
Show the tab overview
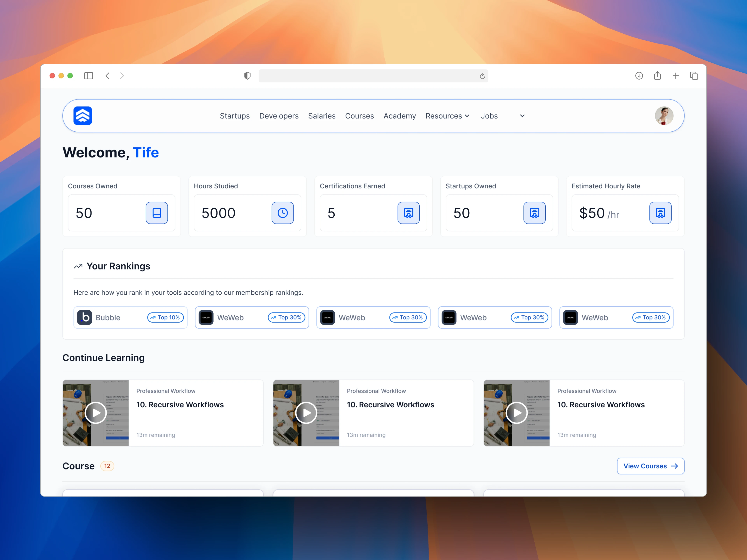[694, 76]
